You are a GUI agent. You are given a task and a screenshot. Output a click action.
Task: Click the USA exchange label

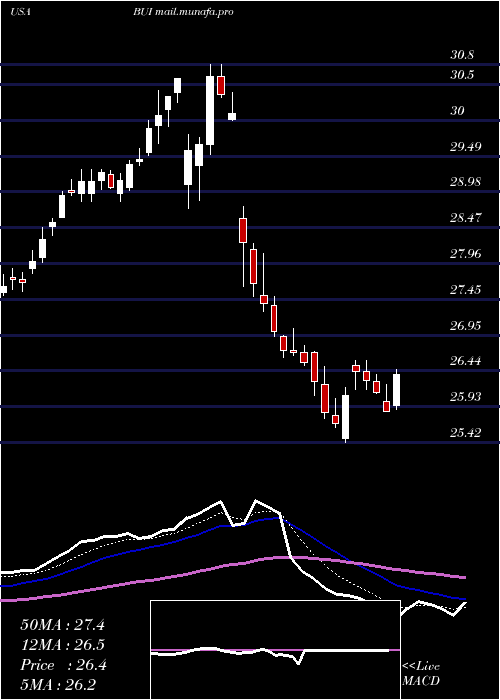pos(21,12)
